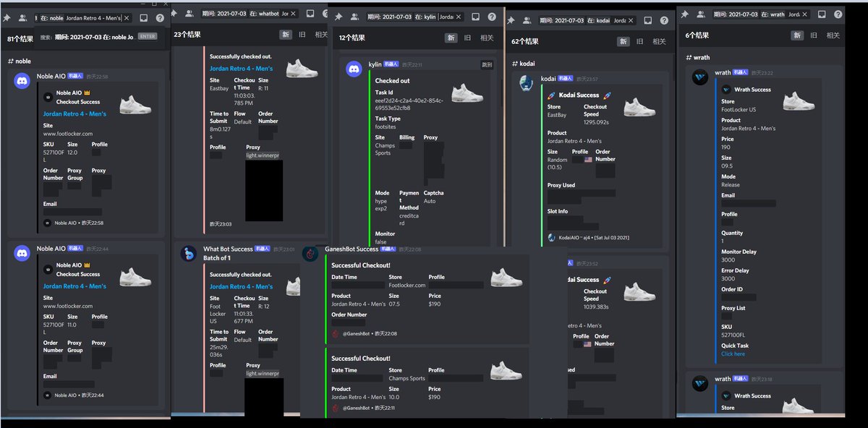Click Noble AIO avatar on 22:58 message
Viewport: 868px width, 428px height.
[22, 81]
